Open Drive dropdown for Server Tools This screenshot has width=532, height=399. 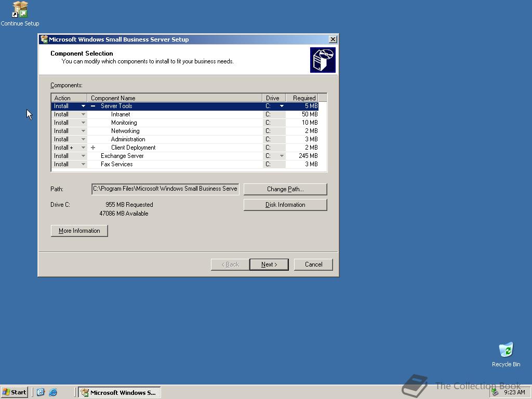click(x=282, y=106)
